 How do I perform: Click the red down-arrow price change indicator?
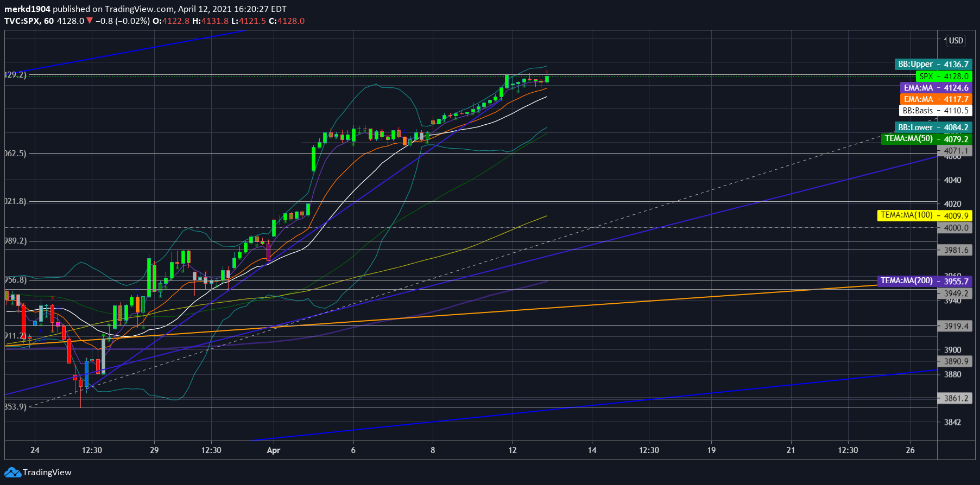click(90, 21)
